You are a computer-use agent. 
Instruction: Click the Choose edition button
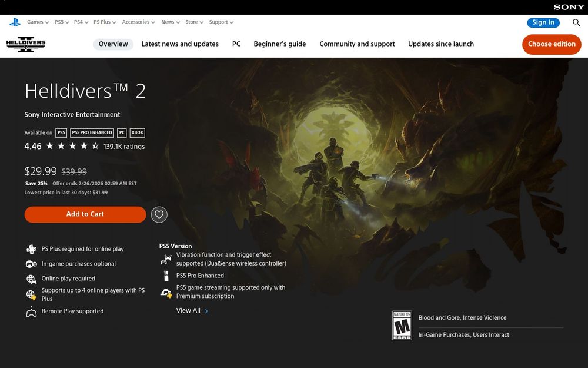(552, 44)
